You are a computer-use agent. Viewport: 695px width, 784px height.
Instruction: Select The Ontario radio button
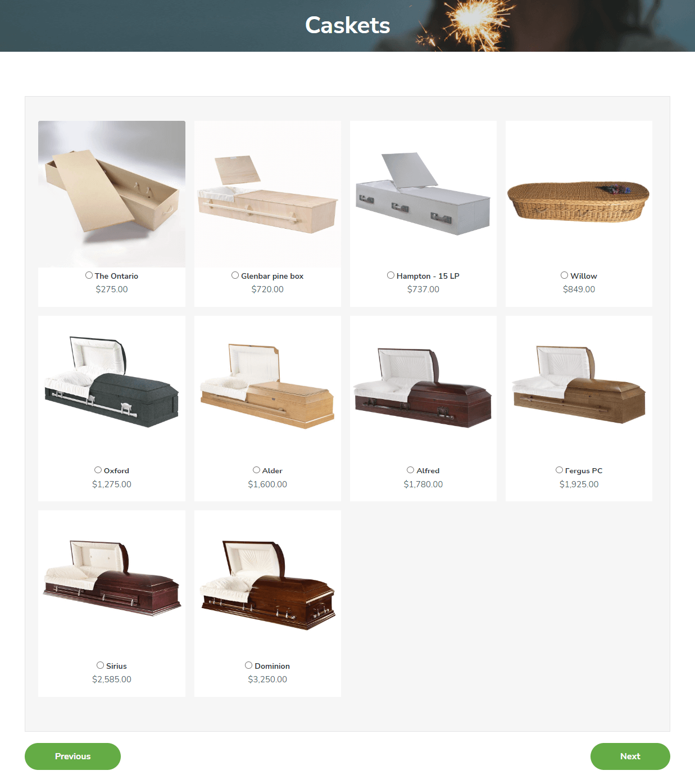coord(89,275)
